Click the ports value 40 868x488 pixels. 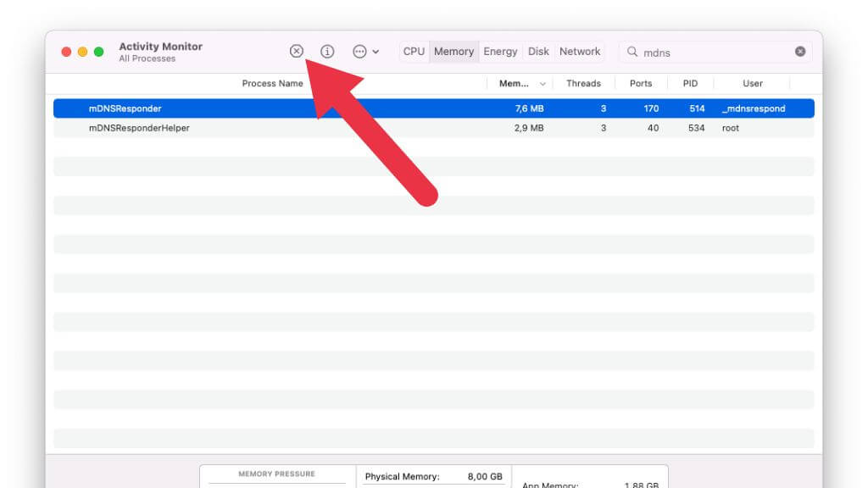[x=654, y=128]
